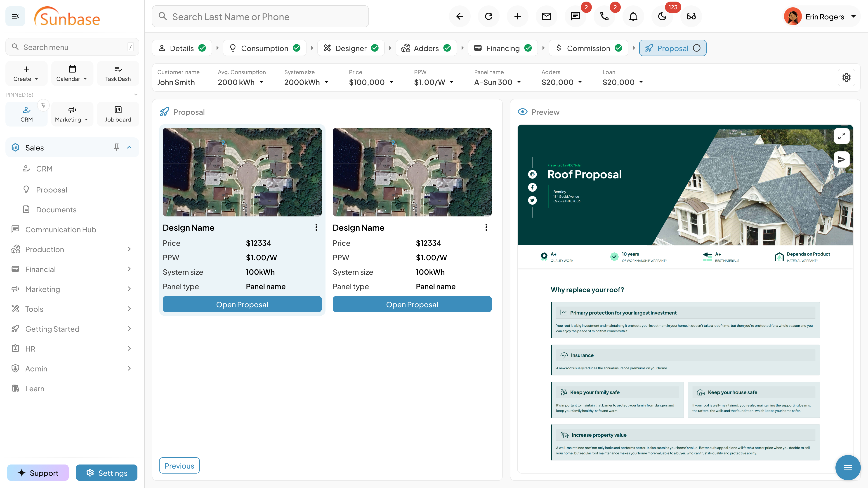Click the refresh icon in top bar
Viewport: 868px width, 488px height.
point(488,16)
